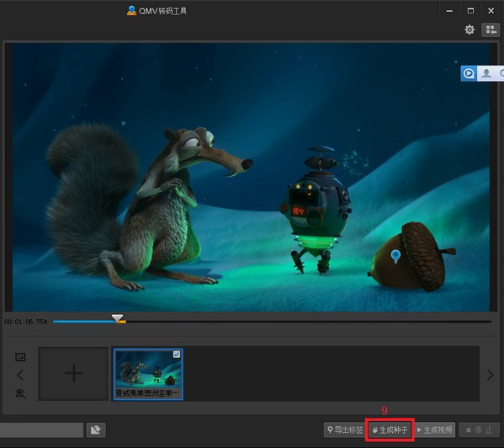Click the thumbnail view icon left of clip list
504x448 pixels.
pyautogui.click(x=20, y=357)
